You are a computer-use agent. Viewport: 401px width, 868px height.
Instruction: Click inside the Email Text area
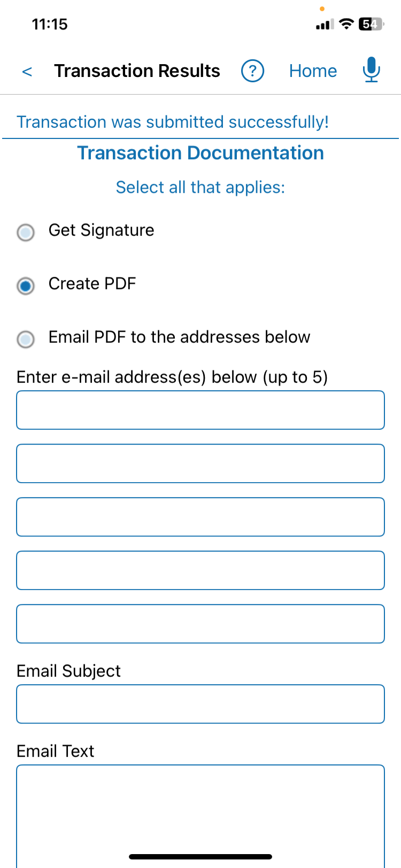point(200,816)
